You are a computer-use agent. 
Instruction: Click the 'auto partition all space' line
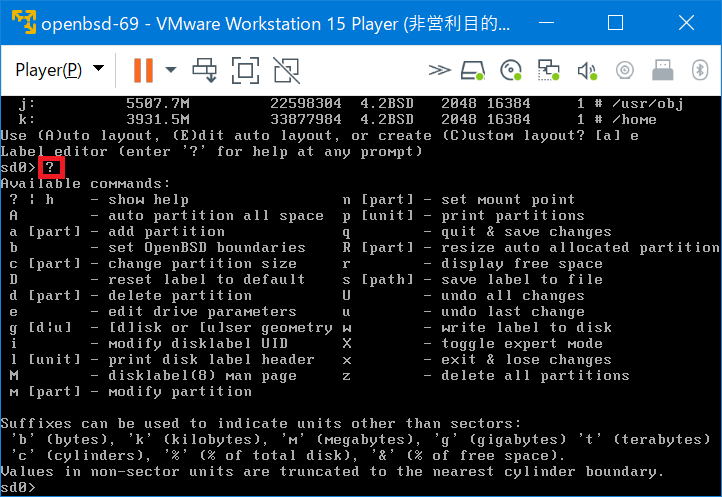point(216,216)
